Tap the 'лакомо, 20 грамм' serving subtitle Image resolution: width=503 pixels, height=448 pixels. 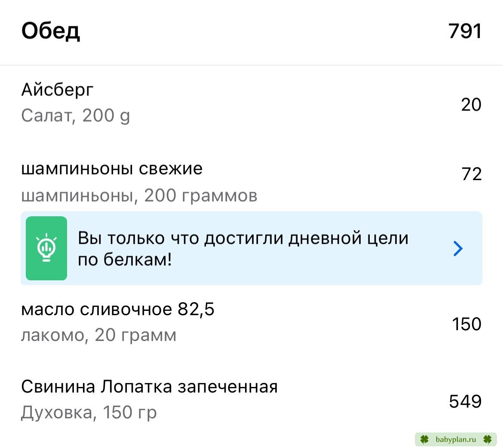point(99,335)
